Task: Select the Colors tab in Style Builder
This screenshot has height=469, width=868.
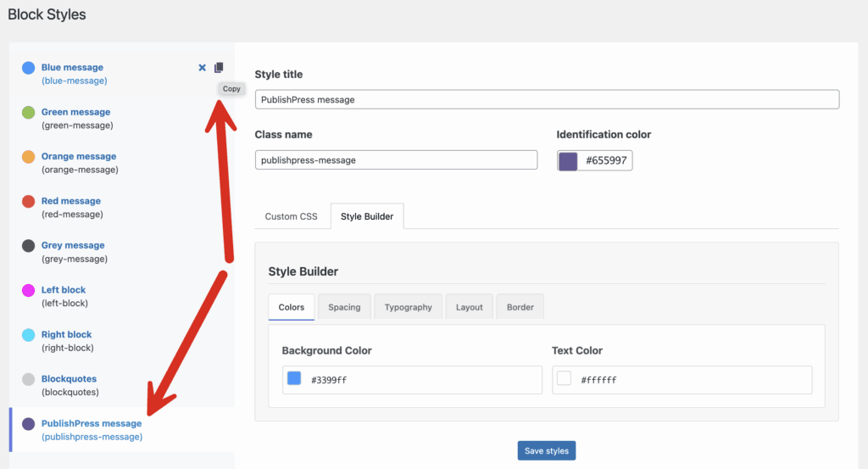Action: (x=292, y=307)
